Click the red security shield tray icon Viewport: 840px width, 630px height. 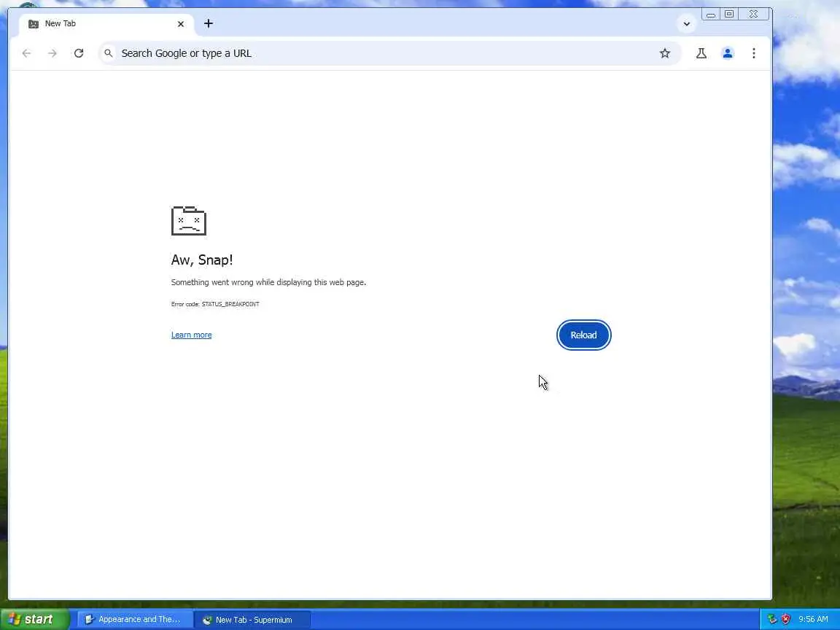785,619
